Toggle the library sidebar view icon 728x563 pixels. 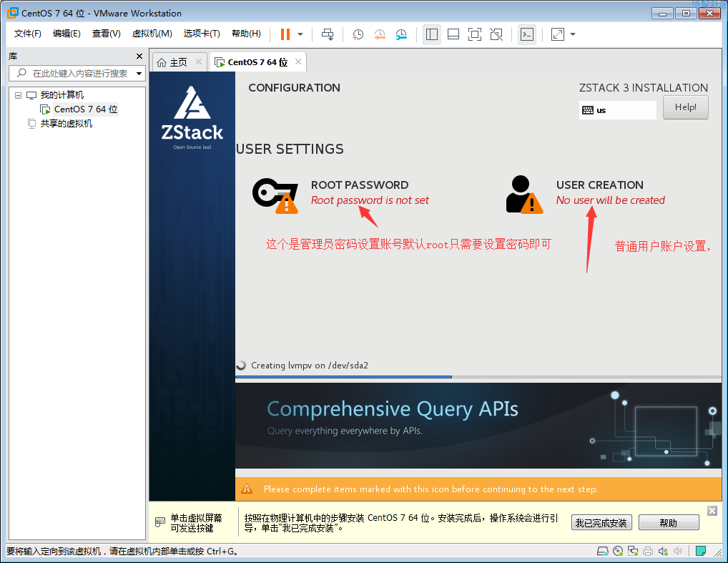[432, 34]
